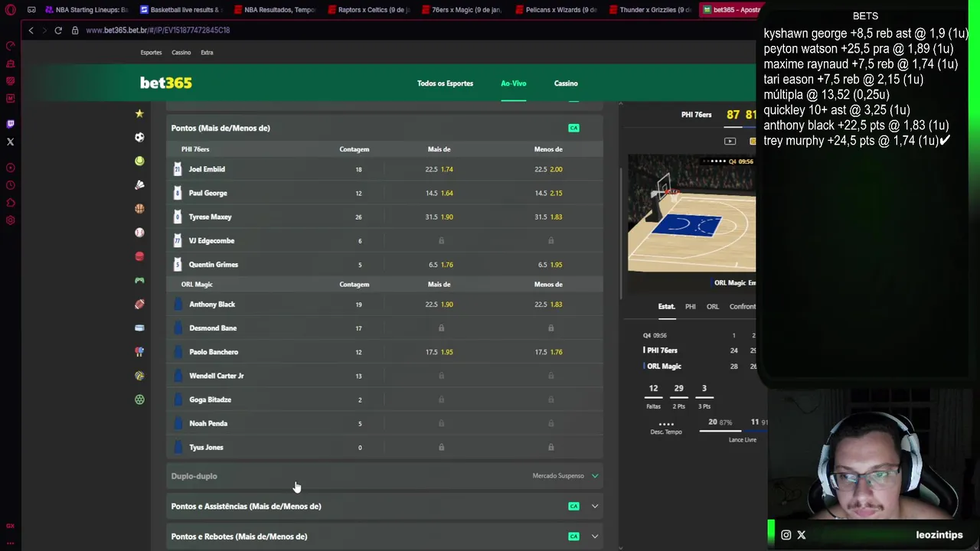Select table tennis paddle icon

tap(139, 351)
